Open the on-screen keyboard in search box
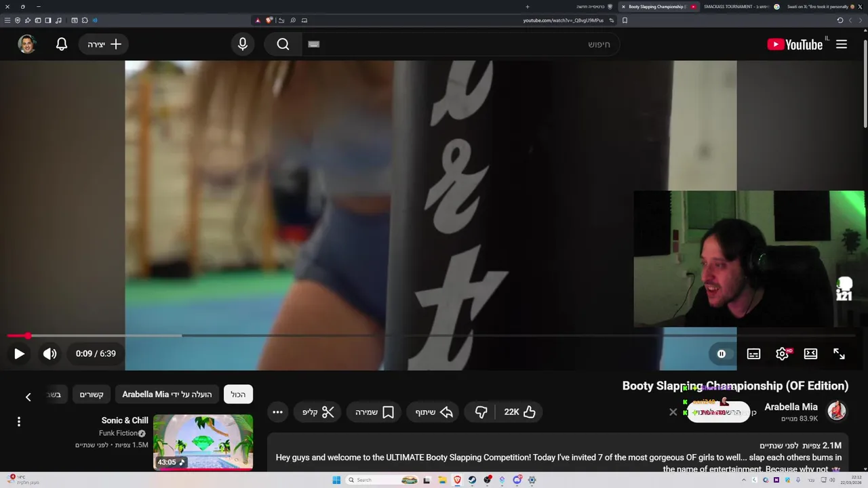The height and width of the screenshot is (488, 868). [313, 44]
